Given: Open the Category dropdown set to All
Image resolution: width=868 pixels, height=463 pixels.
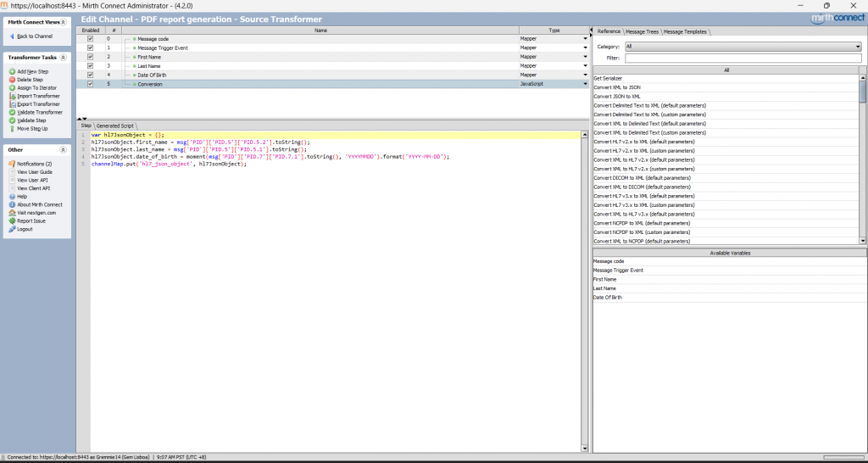Looking at the screenshot, I should 743,47.
